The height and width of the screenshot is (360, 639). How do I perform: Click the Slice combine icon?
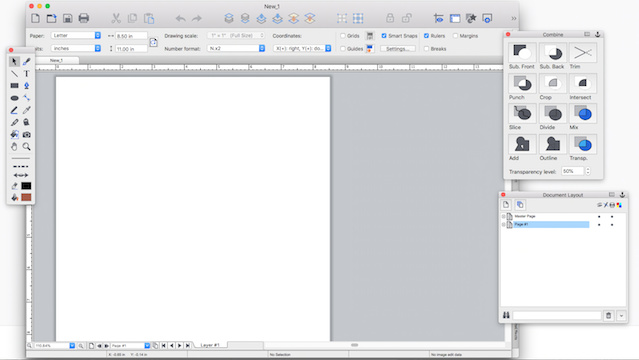click(522, 113)
